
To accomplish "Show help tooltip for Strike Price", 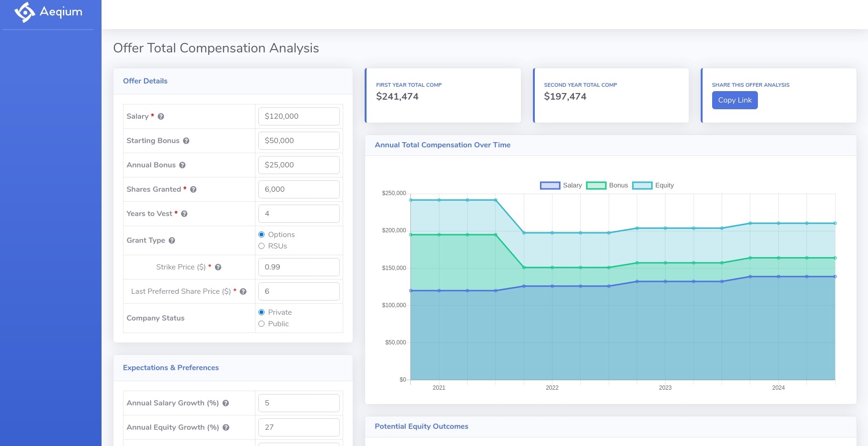I will pyautogui.click(x=218, y=267).
